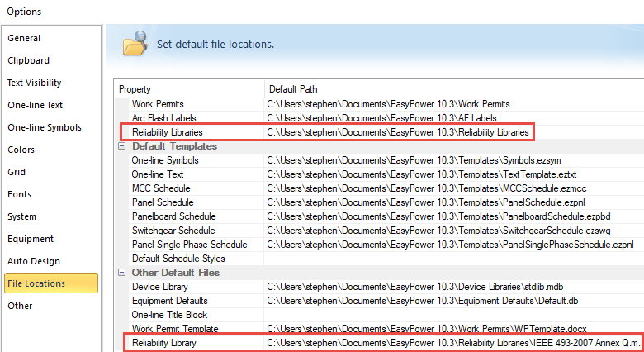Go to the Colors options page
The image size is (644, 352).
coord(21,150)
